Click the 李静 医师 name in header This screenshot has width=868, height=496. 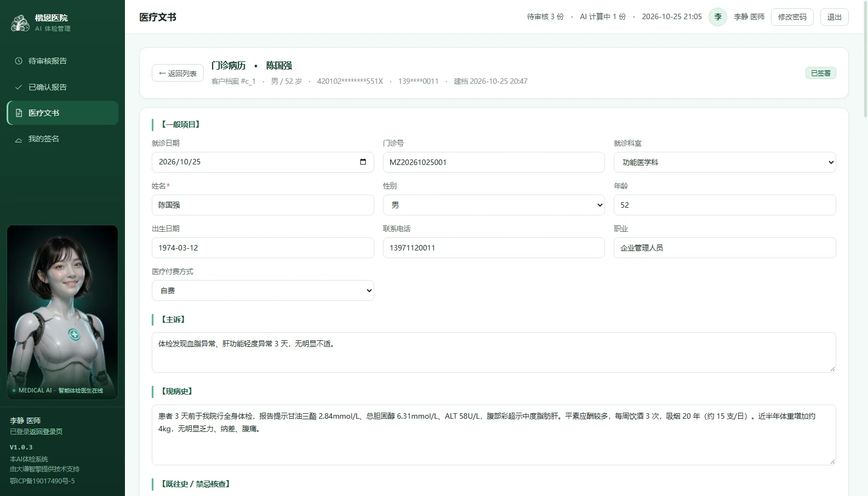pyautogui.click(x=749, y=17)
